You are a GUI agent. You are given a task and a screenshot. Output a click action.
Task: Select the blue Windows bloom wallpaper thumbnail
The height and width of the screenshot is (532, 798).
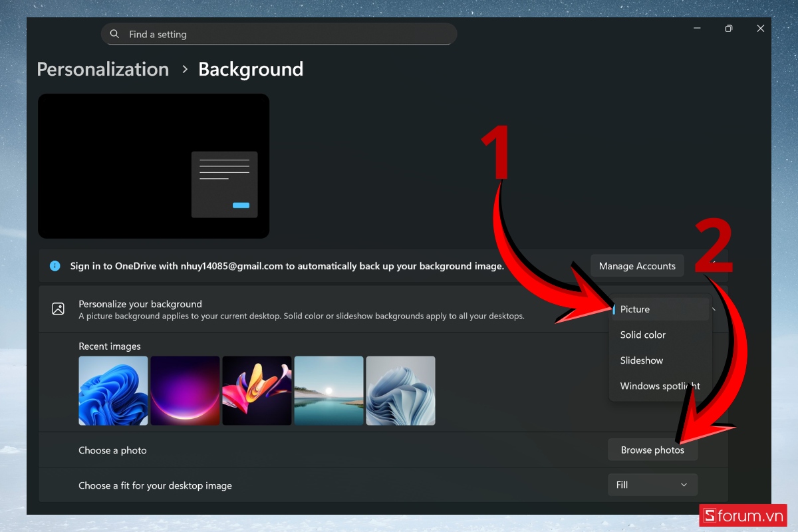point(114,390)
